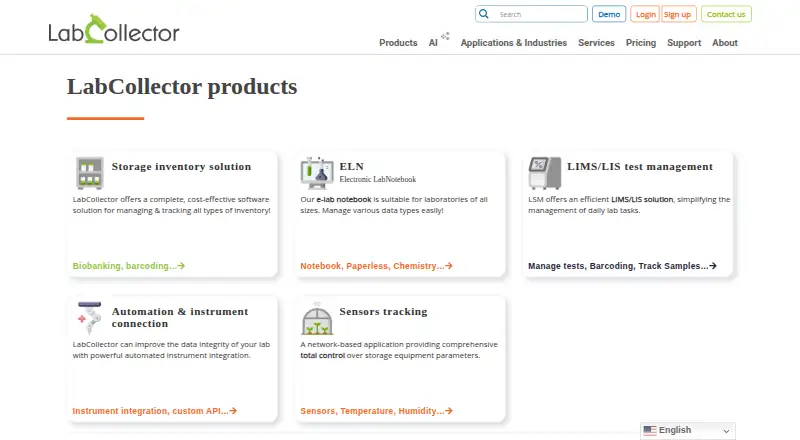Open Applications & Industries menu
Image resolution: width=800 pixels, height=440 pixels.
(514, 43)
